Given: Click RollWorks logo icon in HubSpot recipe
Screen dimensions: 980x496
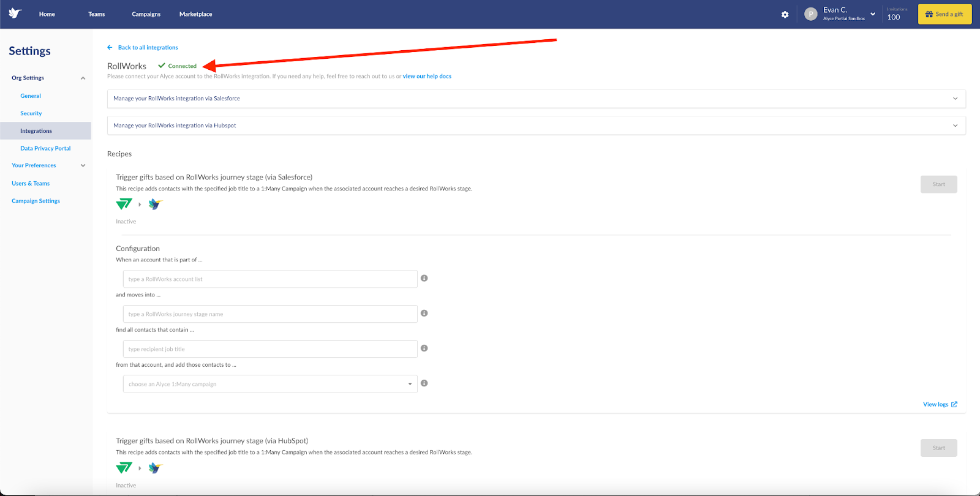Looking at the screenshot, I should 124,468.
